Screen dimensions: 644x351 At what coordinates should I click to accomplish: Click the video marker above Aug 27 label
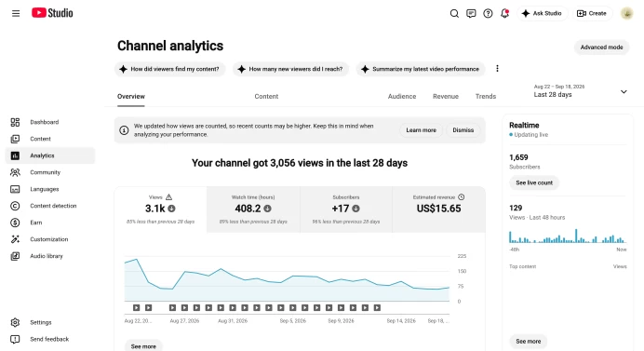click(x=184, y=308)
